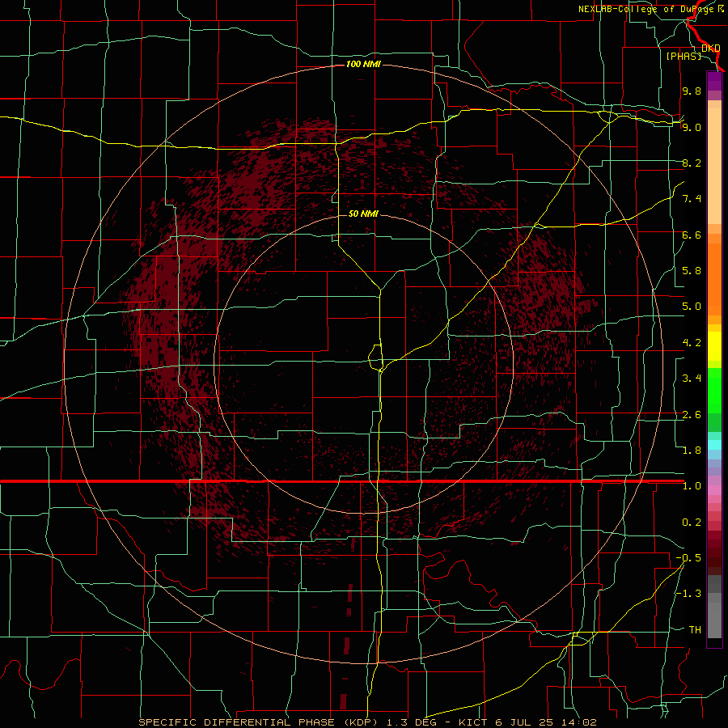Click the -1.3 scale value
The image size is (728, 728).
click(688, 594)
